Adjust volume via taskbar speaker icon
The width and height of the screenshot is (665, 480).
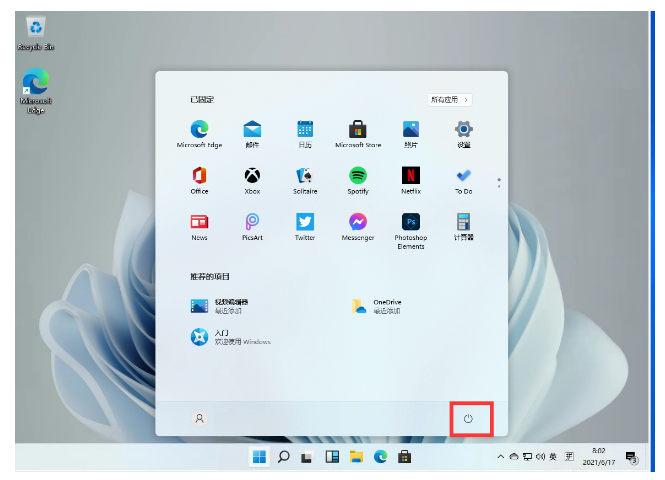pyautogui.click(x=539, y=457)
